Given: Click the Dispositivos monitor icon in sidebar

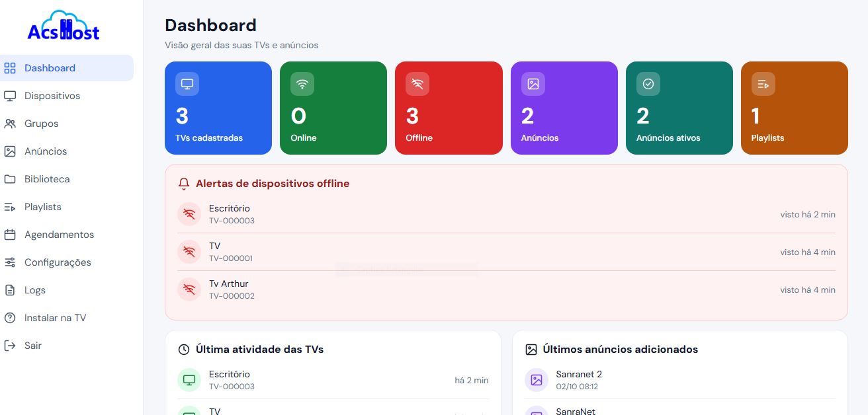Looking at the screenshot, I should (10, 96).
